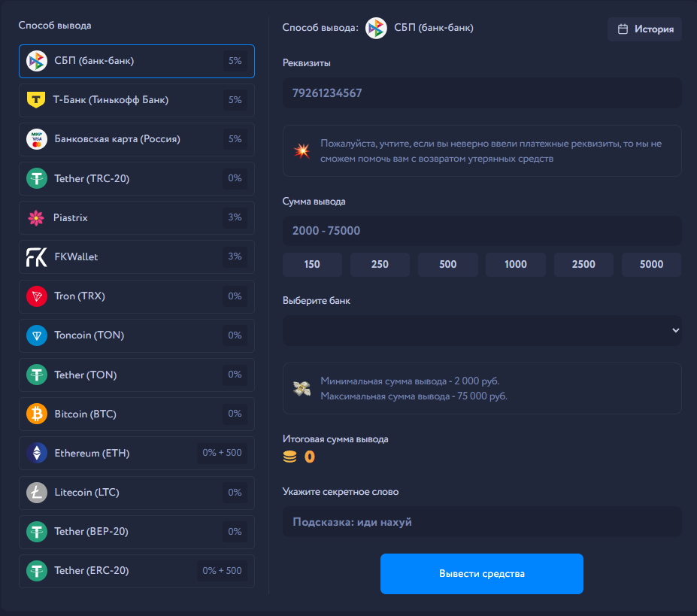The width and height of the screenshot is (697, 616).
Task: Open withdrawal История
Action: click(x=644, y=28)
